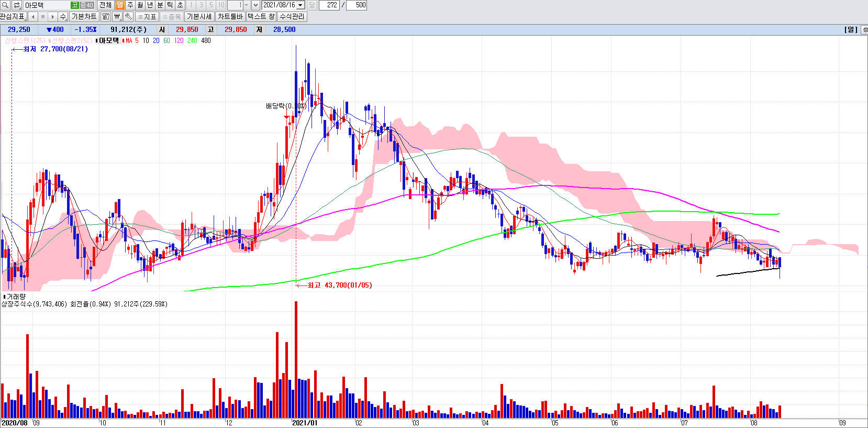Click the 아모텍 legend label
This screenshot has height=428, width=868.
point(108,40)
